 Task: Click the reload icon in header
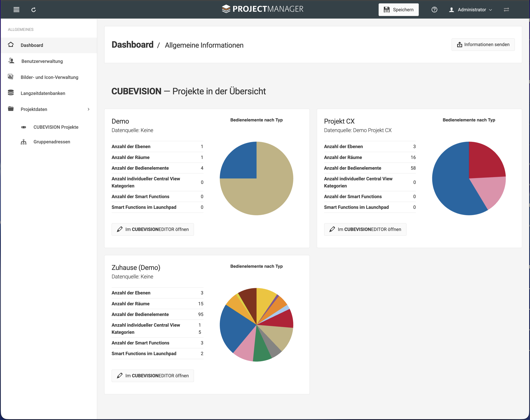pyautogui.click(x=33, y=9)
